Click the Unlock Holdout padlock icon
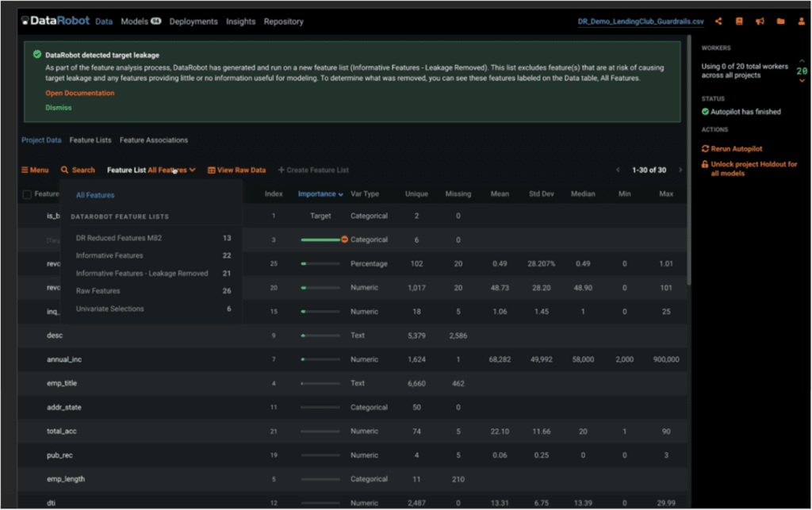The image size is (812, 510). (x=705, y=164)
